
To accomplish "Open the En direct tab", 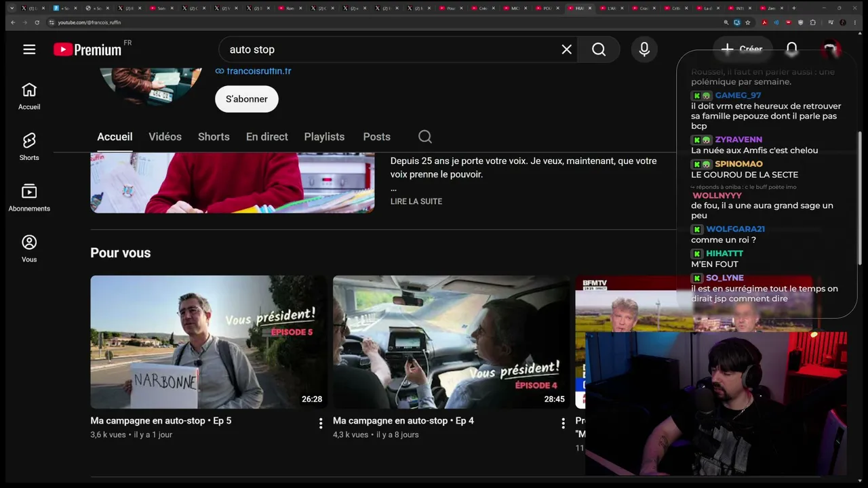I will coord(267,137).
